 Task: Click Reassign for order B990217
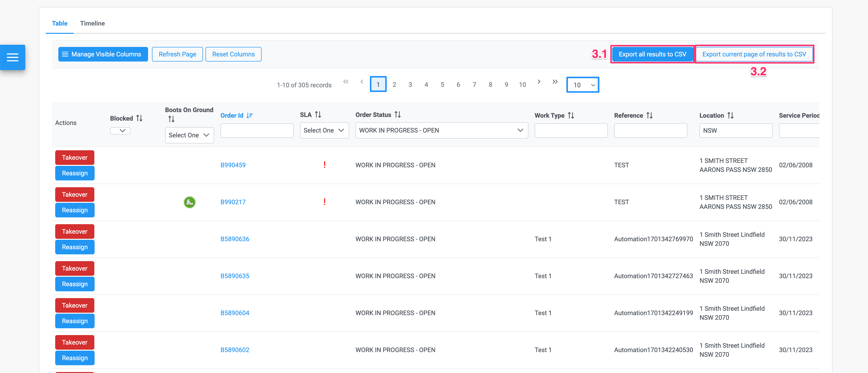point(75,210)
